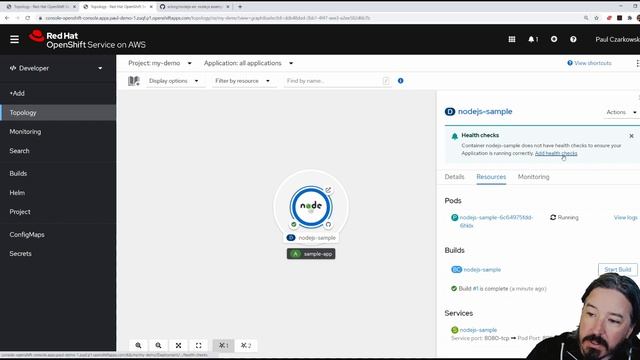
Task: Open source code GitHub decorator on node
Action: pyautogui.click(x=328, y=224)
